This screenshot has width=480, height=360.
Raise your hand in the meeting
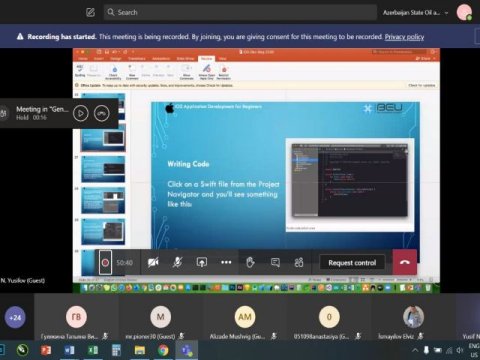pos(250,262)
